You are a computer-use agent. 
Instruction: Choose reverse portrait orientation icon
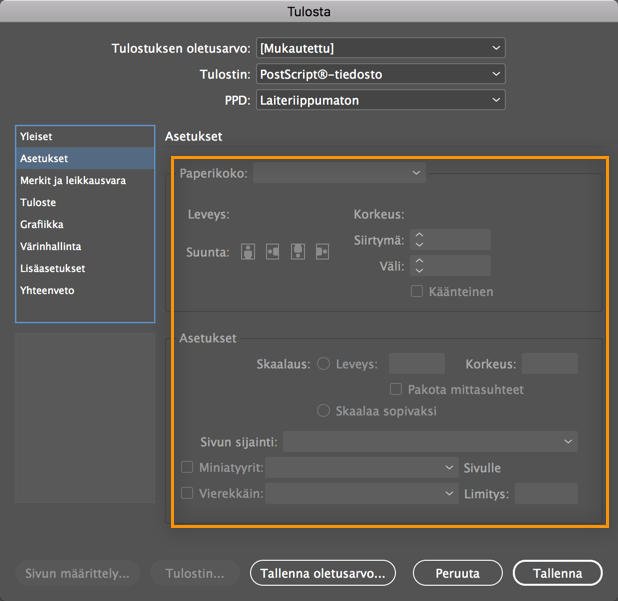point(297,252)
